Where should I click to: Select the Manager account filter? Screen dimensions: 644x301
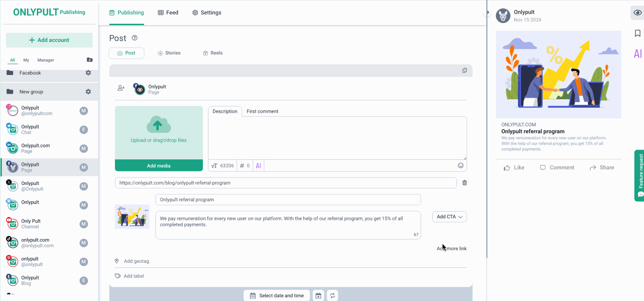click(46, 60)
